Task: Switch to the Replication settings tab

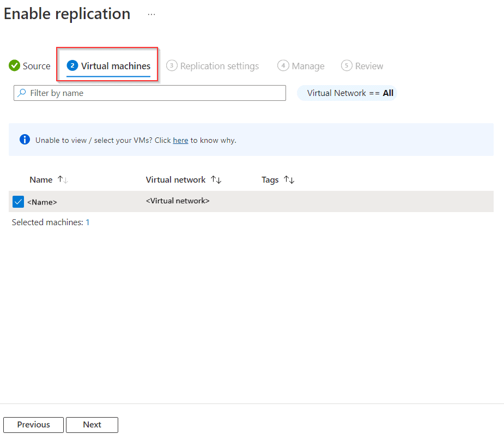Action: pos(212,65)
